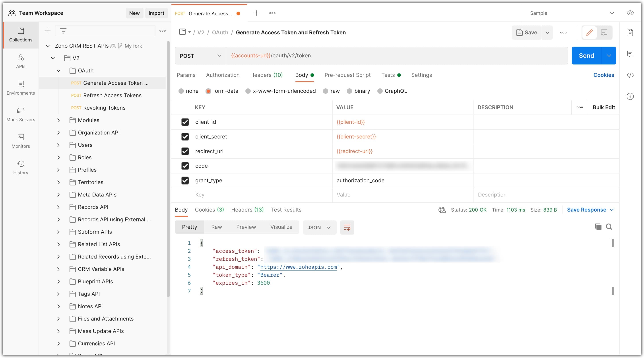This screenshot has width=644, height=358.
Task: Uncheck the redirect_uri parameter row
Action: coord(185,151)
